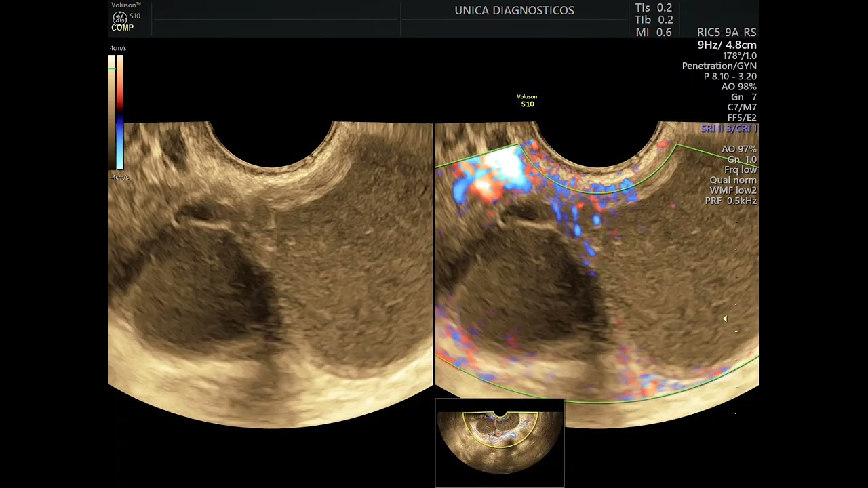Click the Voluson™ title text at top left
868x488 pixels.
coord(126,5)
